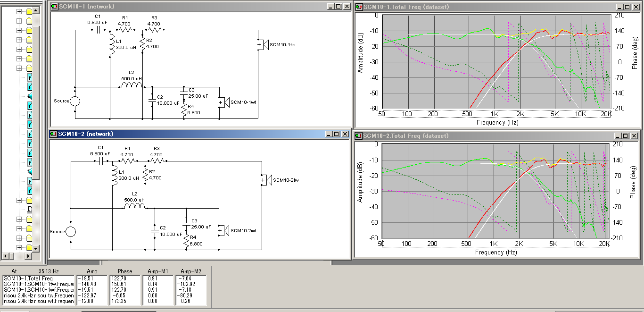This screenshot has height=312, width=644.
Task: Expand the bottommost folder in project tree
Action: [19, 247]
